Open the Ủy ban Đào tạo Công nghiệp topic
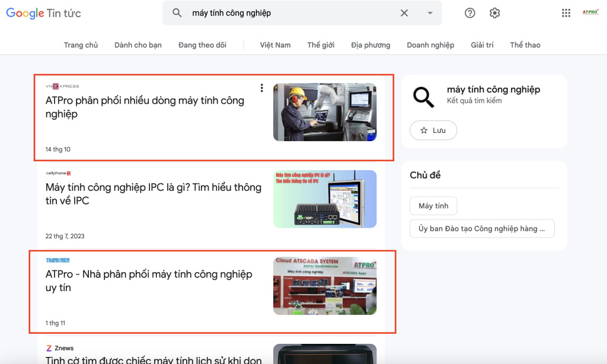The image size is (607, 364). tap(482, 228)
